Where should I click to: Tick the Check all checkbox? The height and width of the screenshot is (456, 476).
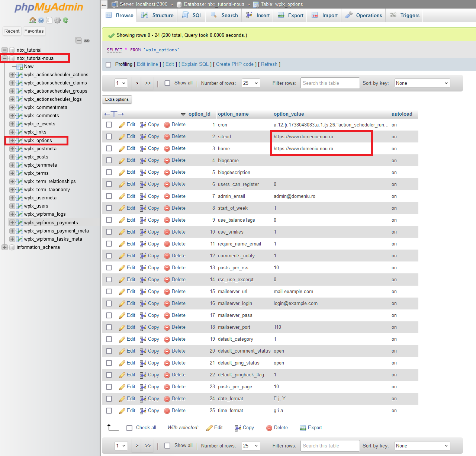[x=129, y=428]
